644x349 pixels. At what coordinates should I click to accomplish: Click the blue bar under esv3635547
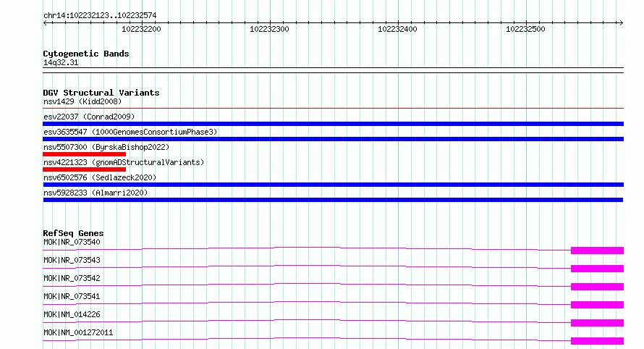tap(333, 139)
